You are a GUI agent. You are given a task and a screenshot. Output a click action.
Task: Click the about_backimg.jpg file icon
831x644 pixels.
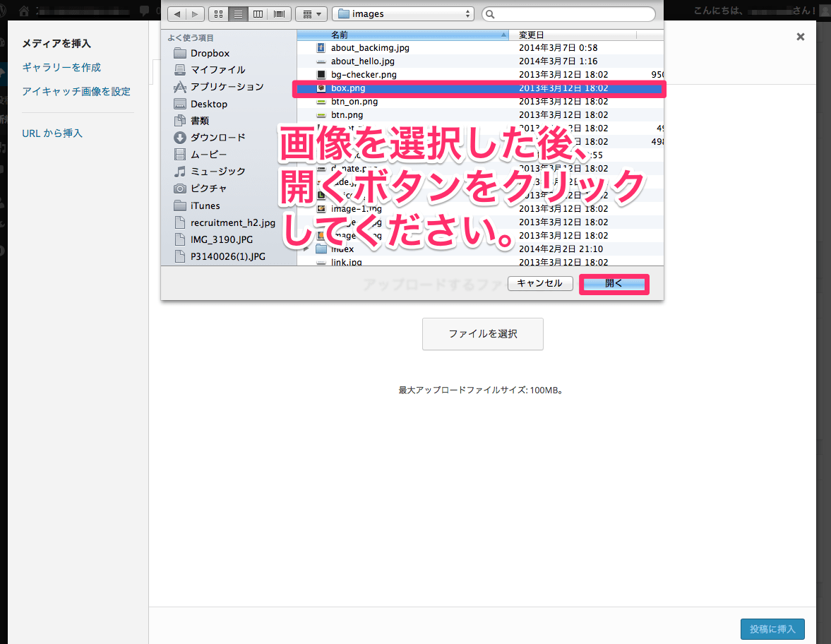321,48
